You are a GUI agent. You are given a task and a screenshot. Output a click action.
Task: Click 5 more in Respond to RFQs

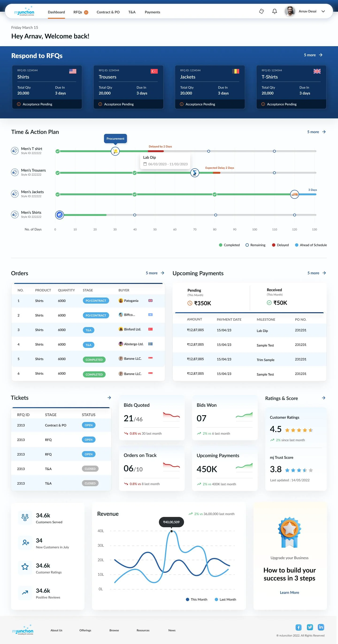point(313,55)
